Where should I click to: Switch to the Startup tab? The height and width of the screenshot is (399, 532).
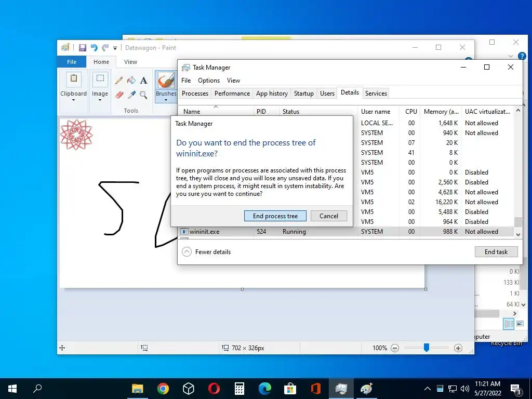point(303,94)
